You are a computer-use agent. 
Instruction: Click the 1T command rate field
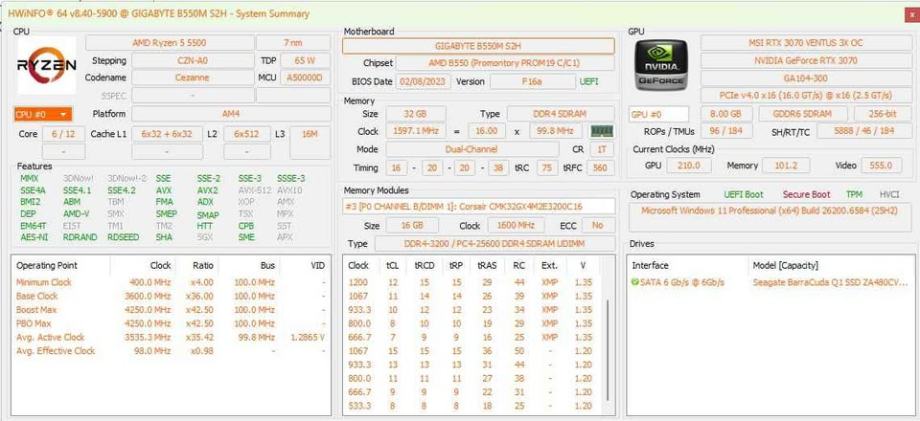602,150
